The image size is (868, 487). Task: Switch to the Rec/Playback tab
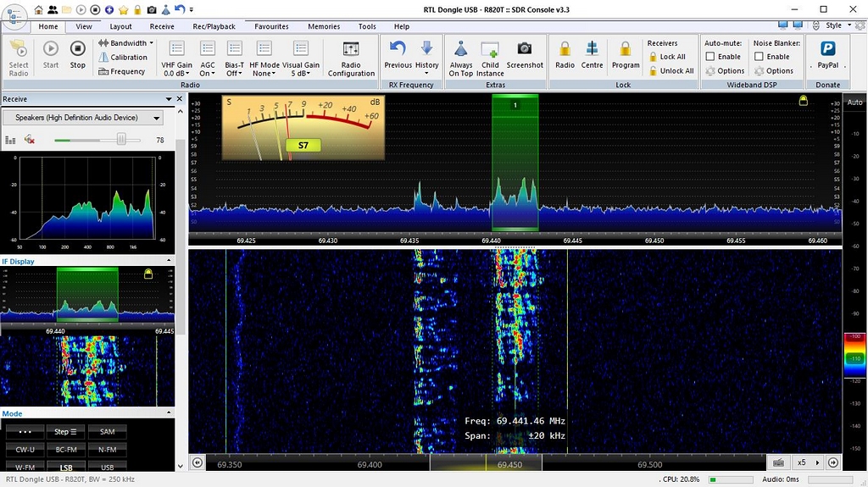tap(214, 26)
